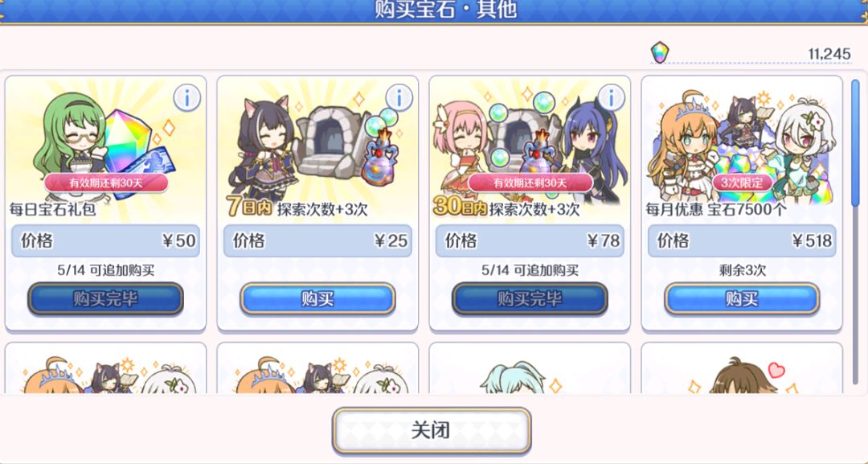The image size is (868, 464).
Task: Close the shop with 关闭 button
Action: point(432,430)
